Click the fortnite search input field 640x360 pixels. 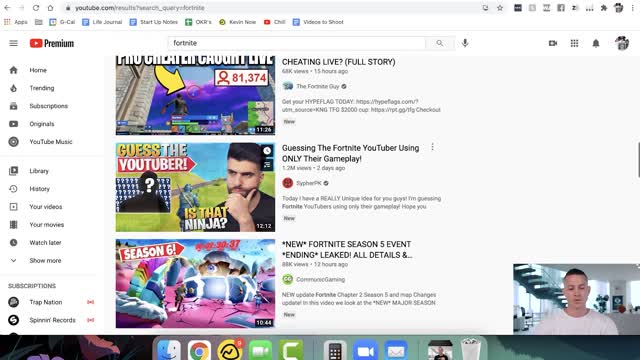pyautogui.click(x=297, y=43)
